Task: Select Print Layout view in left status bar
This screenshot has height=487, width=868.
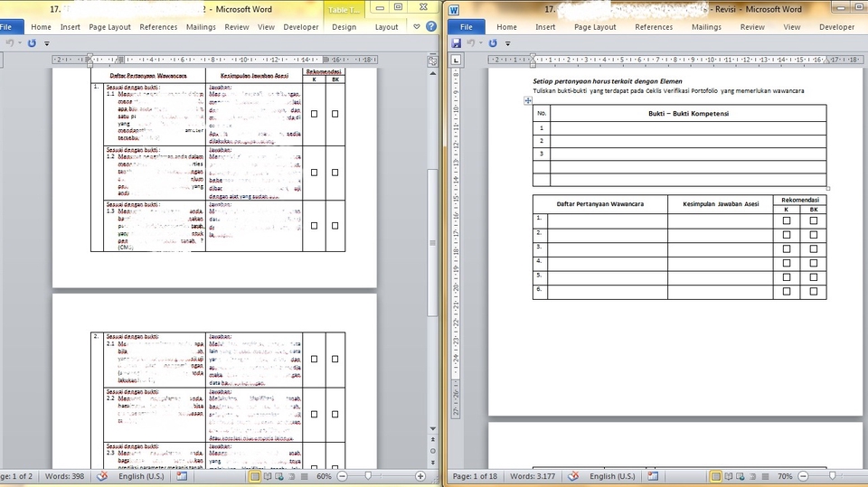Action: coord(255,476)
